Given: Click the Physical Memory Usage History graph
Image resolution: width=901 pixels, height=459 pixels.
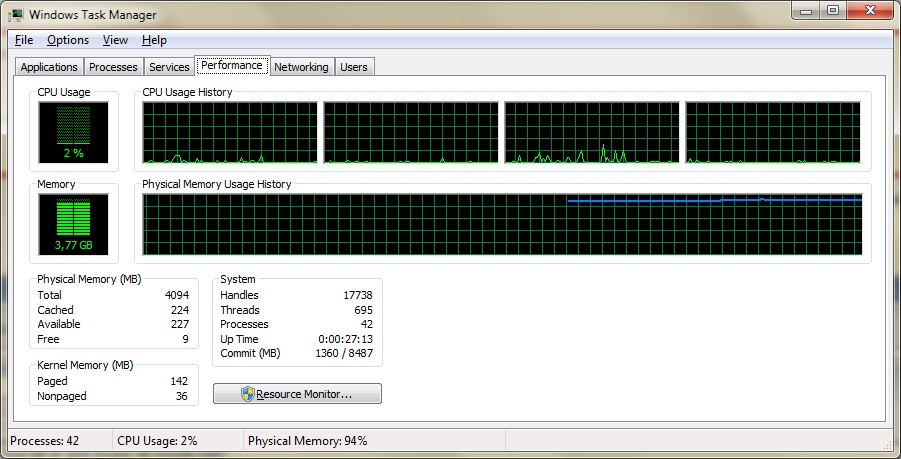Looking at the screenshot, I should click(x=502, y=225).
